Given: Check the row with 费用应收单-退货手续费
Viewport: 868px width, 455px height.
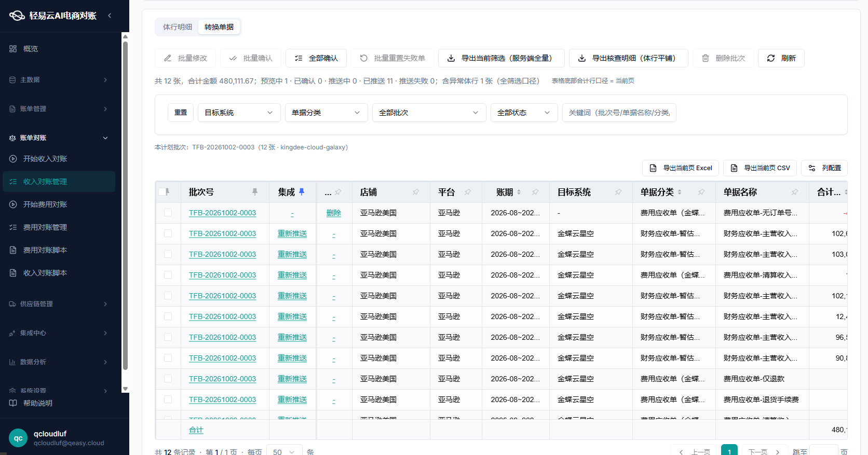Looking at the screenshot, I should [168, 399].
